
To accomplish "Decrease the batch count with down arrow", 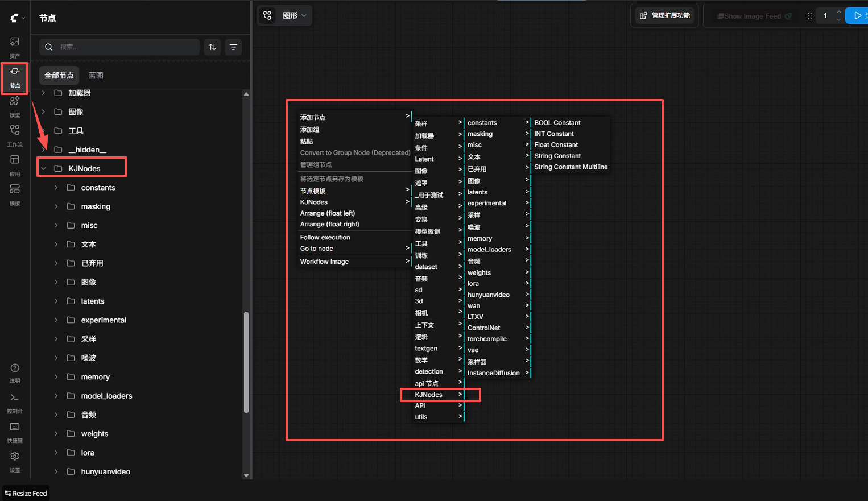I will (x=838, y=20).
